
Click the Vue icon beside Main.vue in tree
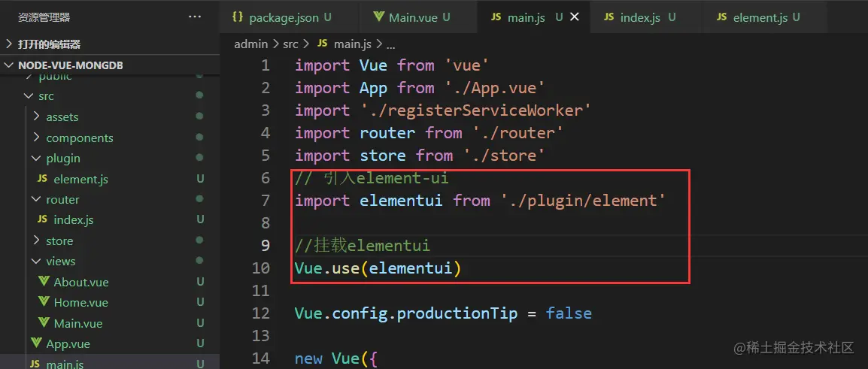[44, 322]
